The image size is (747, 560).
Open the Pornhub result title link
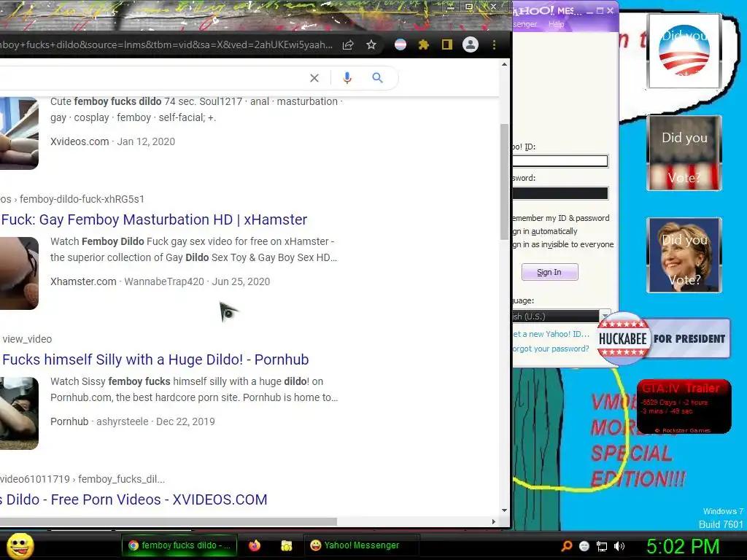155,359
